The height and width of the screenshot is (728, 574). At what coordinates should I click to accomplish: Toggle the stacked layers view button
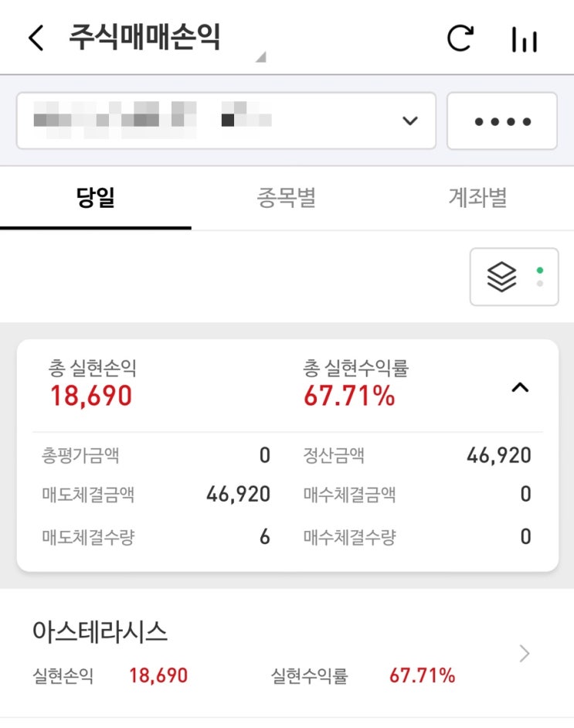[x=515, y=277]
